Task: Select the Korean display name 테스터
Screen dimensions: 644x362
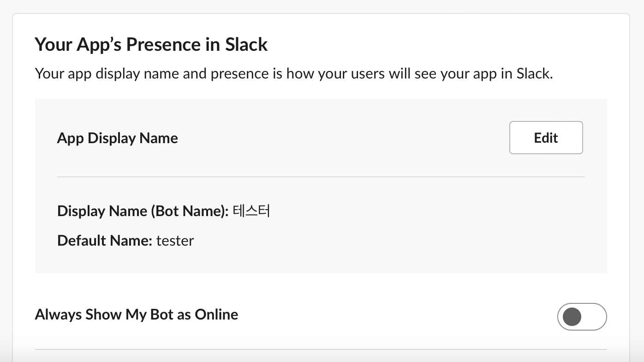Action: pos(251,211)
